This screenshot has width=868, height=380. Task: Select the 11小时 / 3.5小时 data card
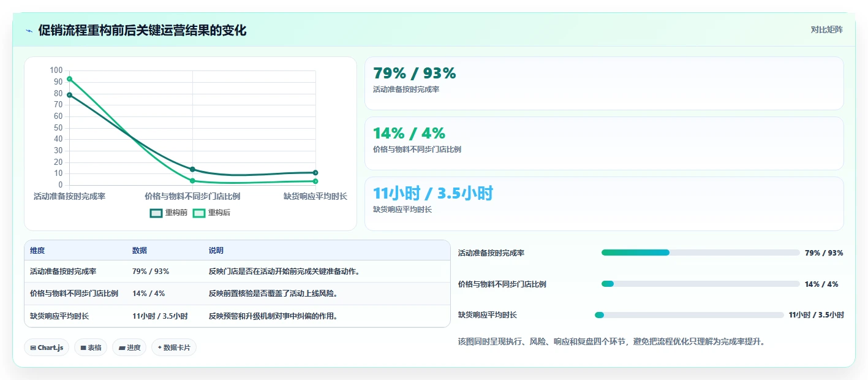[x=604, y=203]
